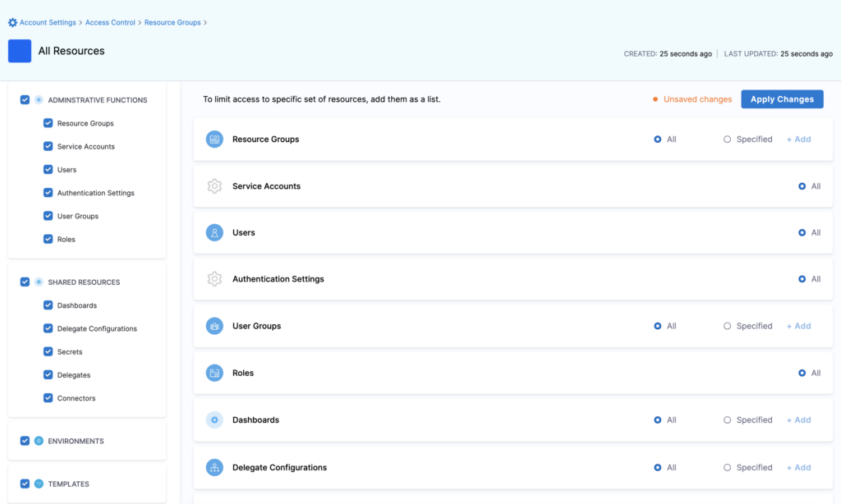Click the Delegate Configurations icon
The width and height of the screenshot is (841, 504).
click(x=214, y=467)
